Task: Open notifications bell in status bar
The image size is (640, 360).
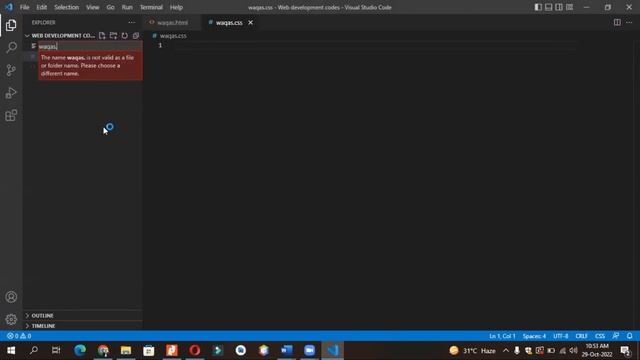Action: point(629,336)
